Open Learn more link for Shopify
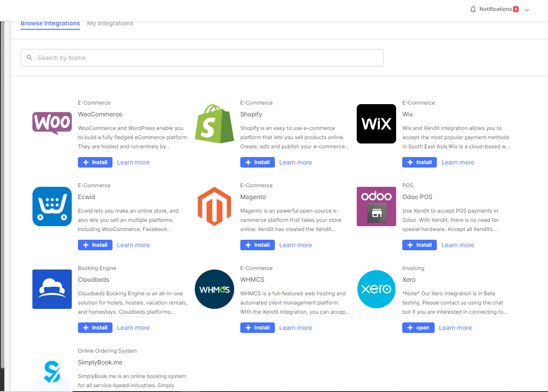This screenshot has width=548, height=392. [295, 162]
